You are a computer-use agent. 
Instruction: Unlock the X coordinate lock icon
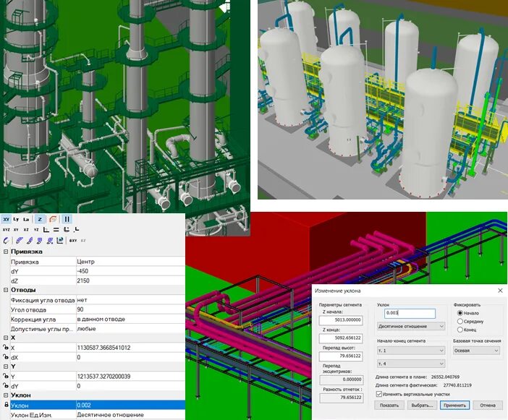(x=6, y=348)
